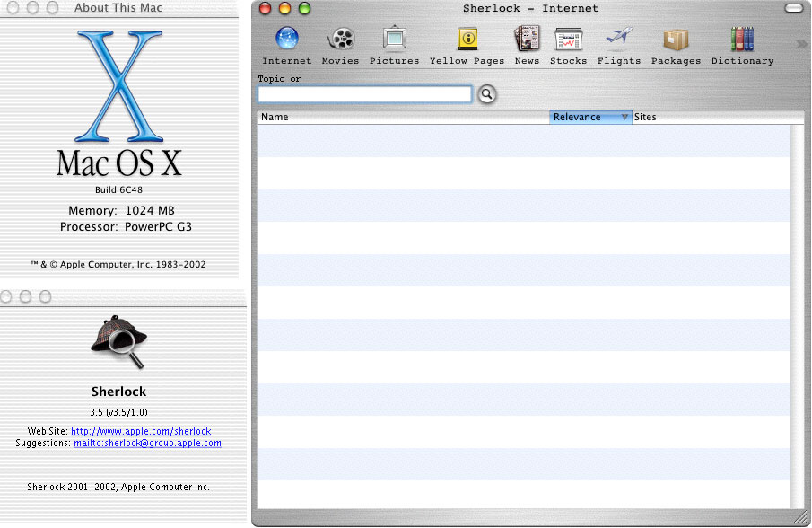Close the Sherlock Internet window

[x=266, y=8]
